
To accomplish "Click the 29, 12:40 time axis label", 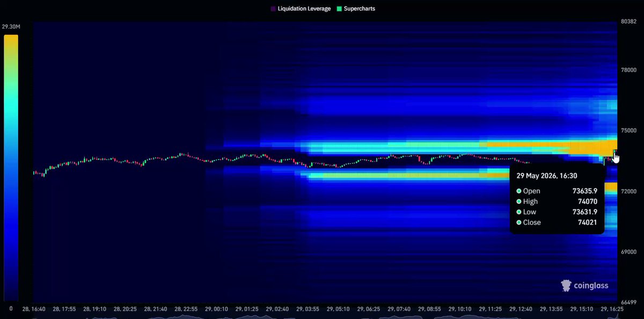I will (519, 310).
